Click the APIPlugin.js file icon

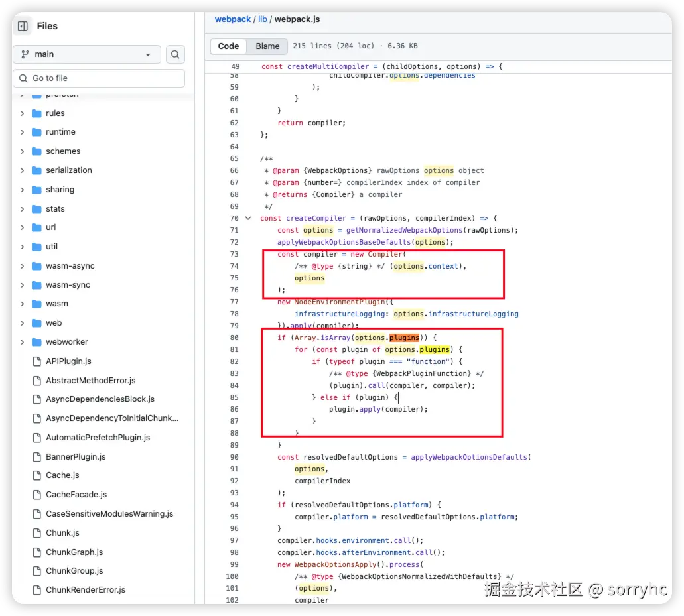pyautogui.click(x=37, y=361)
